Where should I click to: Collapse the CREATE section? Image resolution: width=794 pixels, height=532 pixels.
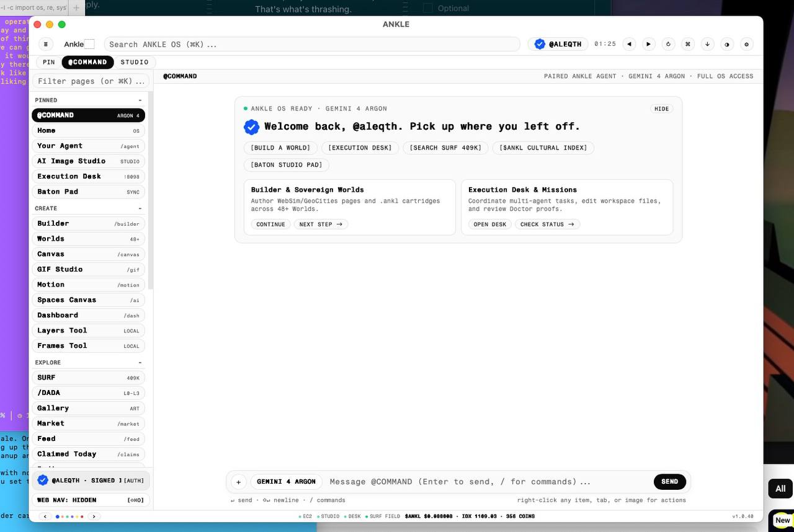[x=140, y=208]
